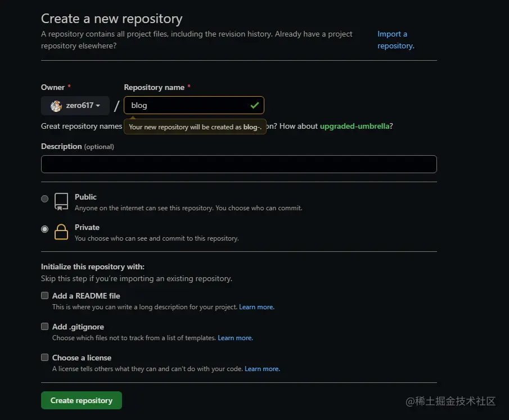
Task: Click the 'Owner' field label
Action: coord(53,87)
